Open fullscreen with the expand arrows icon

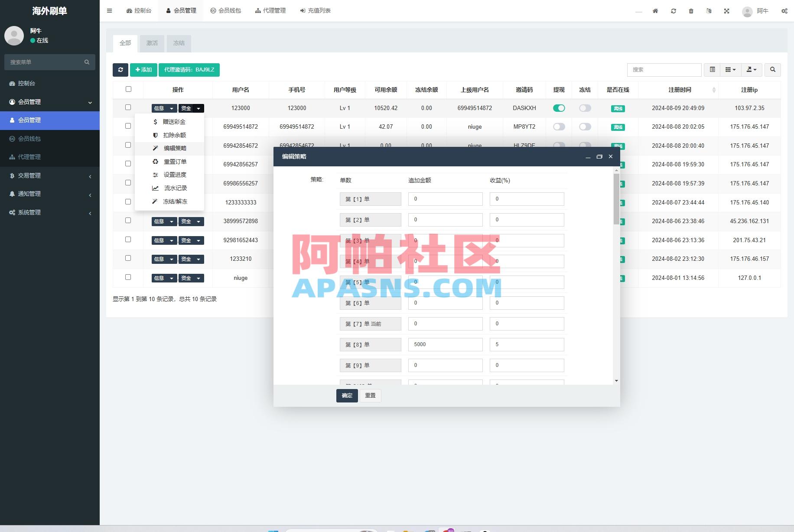pyautogui.click(x=726, y=11)
